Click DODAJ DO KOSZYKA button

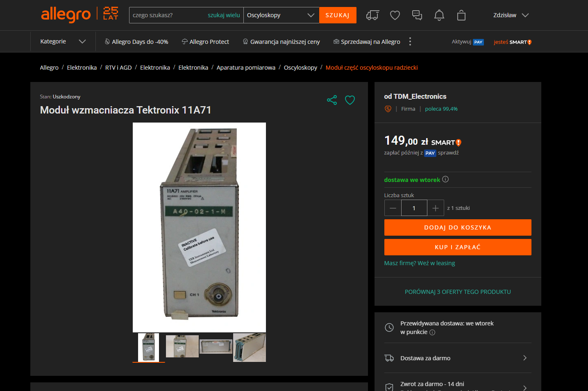click(458, 227)
